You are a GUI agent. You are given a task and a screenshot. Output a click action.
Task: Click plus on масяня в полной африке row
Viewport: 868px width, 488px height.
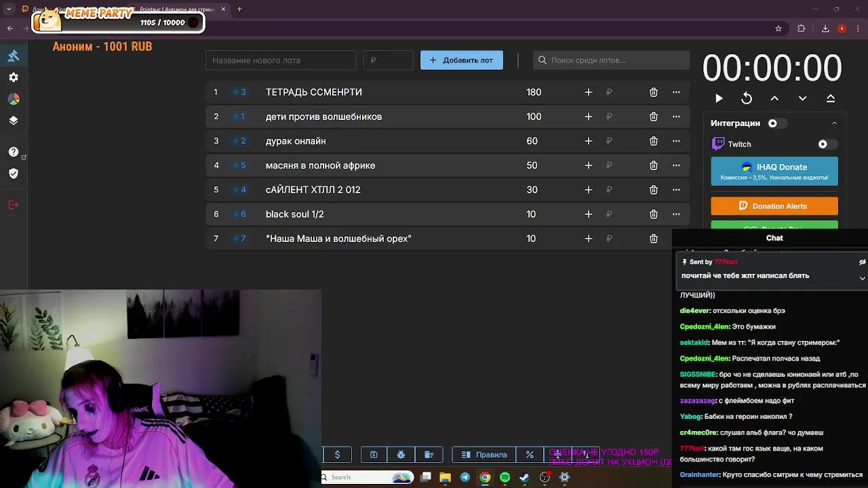pyautogui.click(x=589, y=165)
